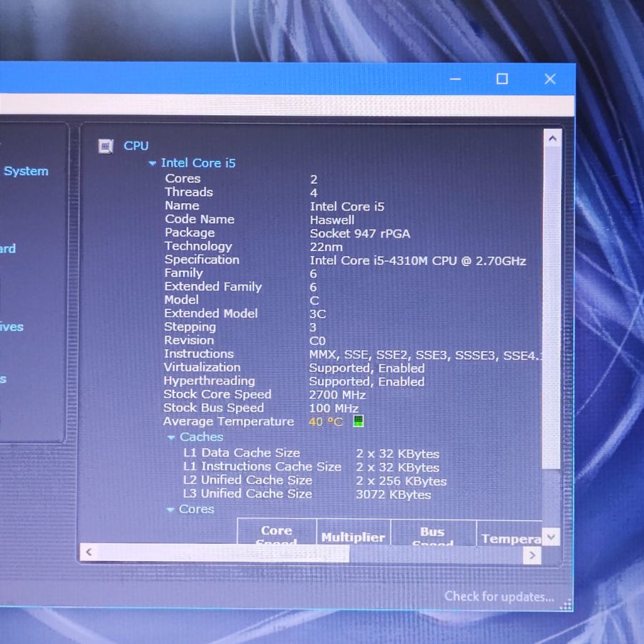Click the '22nm' value
The height and width of the screenshot is (644, 644).
pyautogui.click(x=326, y=248)
